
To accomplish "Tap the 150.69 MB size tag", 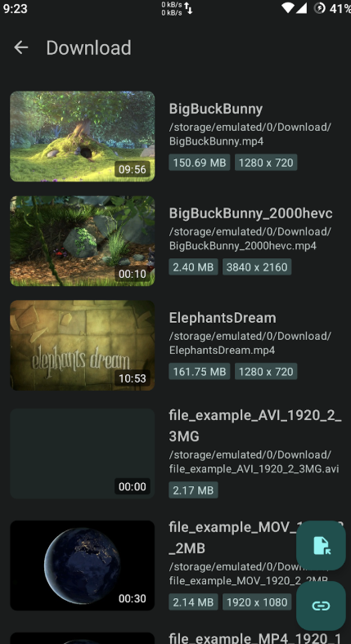I will [200, 163].
